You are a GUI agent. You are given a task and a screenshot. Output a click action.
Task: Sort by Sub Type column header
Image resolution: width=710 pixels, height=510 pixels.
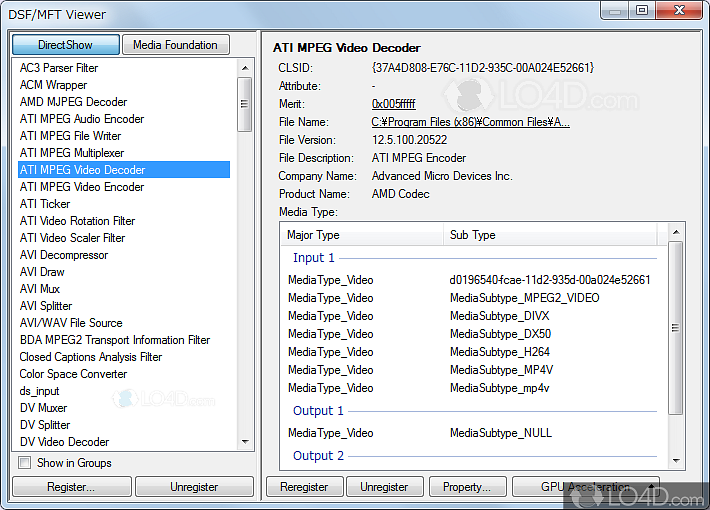coord(472,235)
